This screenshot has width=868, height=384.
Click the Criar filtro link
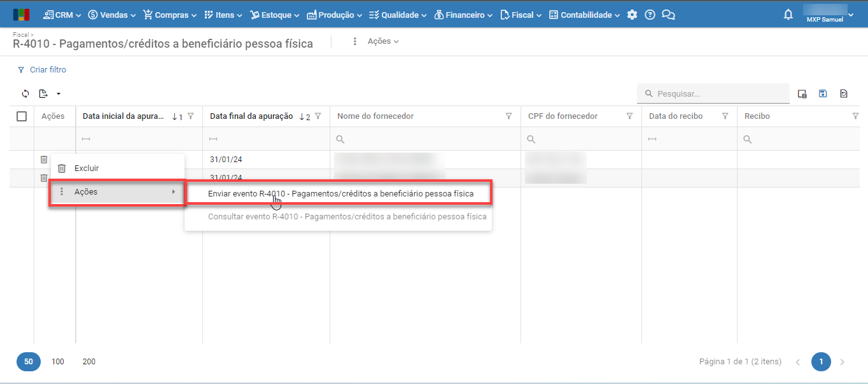(42, 70)
